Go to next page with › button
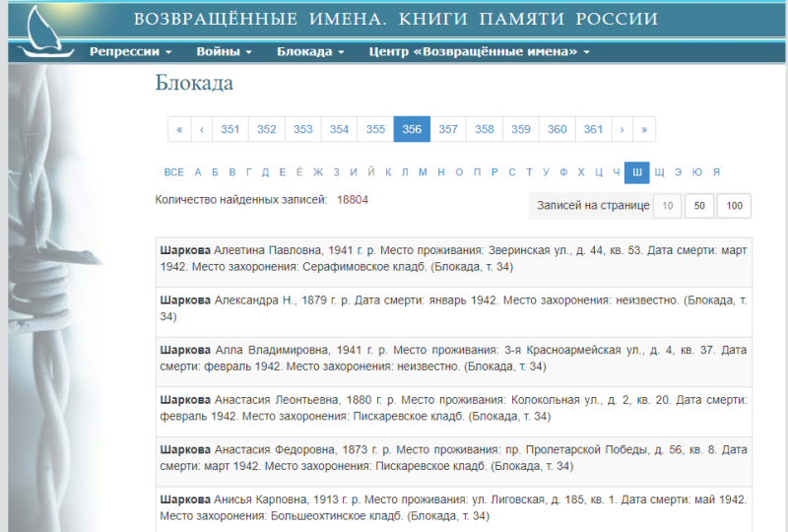This screenshot has height=532, width=788. (623, 129)
